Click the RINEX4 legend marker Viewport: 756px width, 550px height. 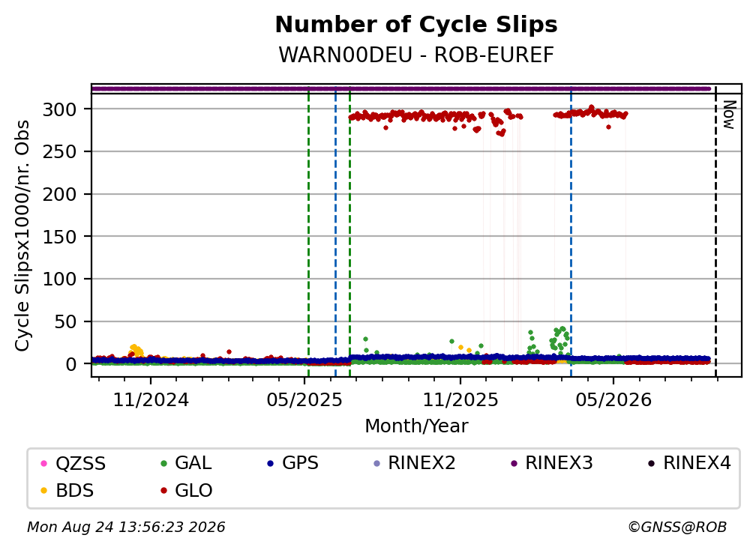[x=651, y=463]
